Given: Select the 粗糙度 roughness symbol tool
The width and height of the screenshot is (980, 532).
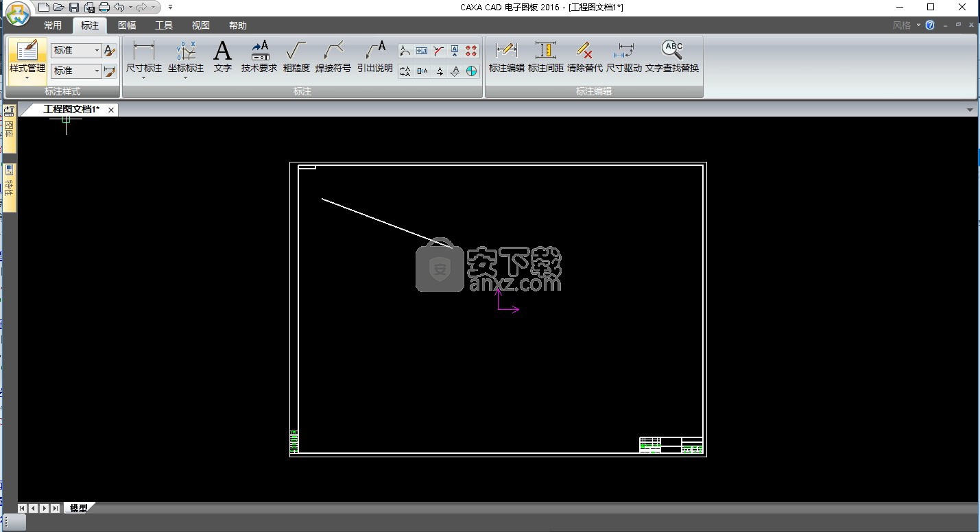Looking at the screenshot, I should [x=296, y=56].
